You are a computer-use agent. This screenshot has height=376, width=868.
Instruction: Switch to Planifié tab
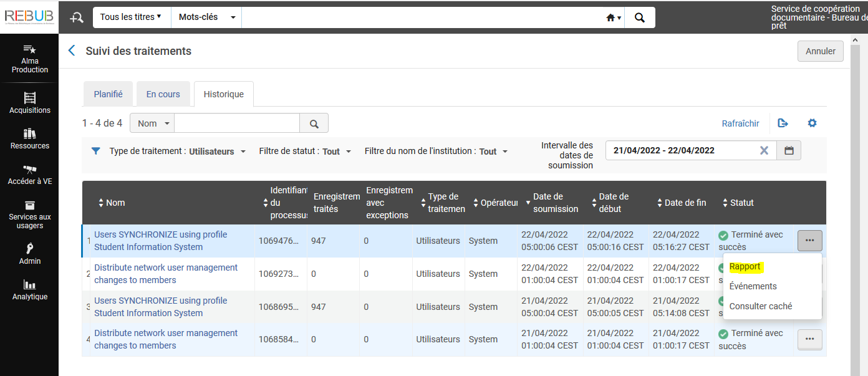(x=108, y=94)
